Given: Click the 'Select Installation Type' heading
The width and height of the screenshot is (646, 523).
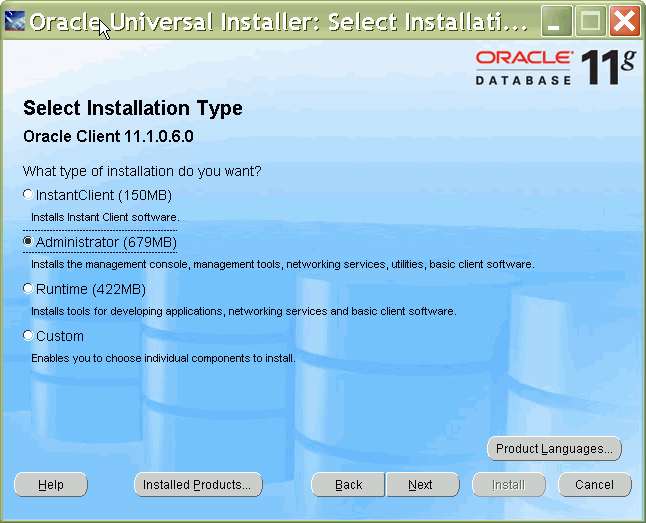Looking at the screenshot, I should click(133, 108).
